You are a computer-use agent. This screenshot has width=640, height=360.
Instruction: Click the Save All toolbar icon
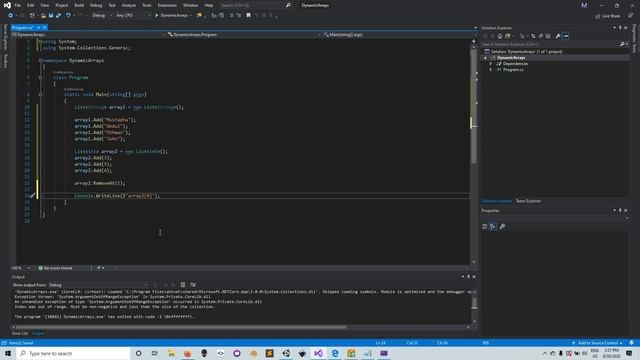tap(58, 16)
